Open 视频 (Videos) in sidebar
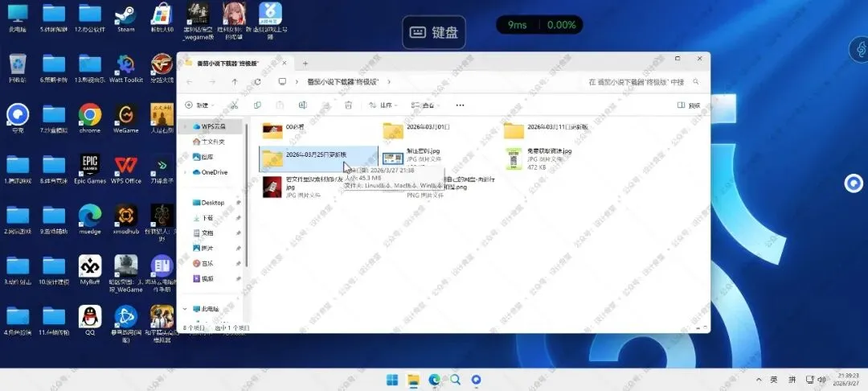Image resolution: width=868 pixels, height=391 pixels. coord(203,278)
